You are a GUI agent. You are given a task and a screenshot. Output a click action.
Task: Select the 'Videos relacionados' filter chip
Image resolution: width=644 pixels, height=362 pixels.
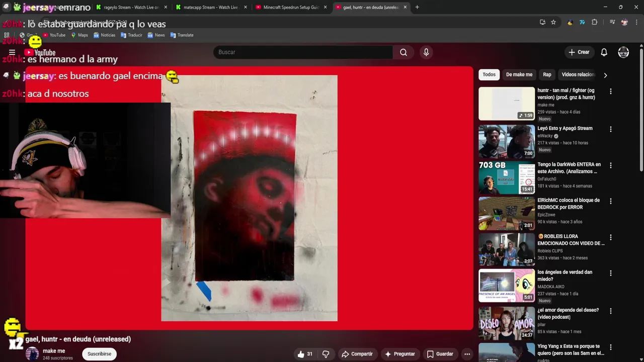[578, 74]
